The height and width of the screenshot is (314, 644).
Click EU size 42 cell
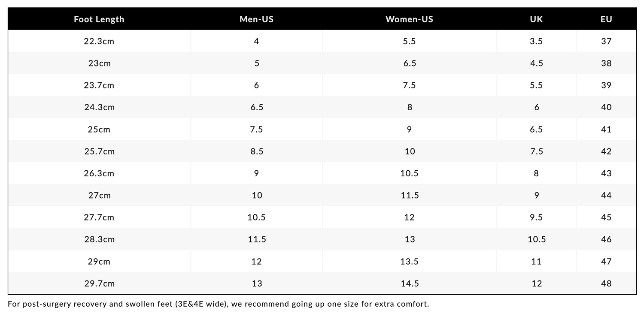(606, 151)
